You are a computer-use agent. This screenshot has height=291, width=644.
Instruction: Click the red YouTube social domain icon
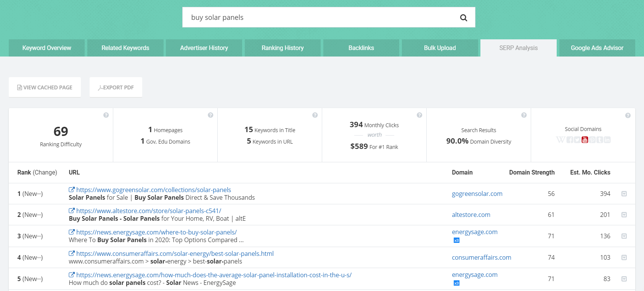coord(585,140)
